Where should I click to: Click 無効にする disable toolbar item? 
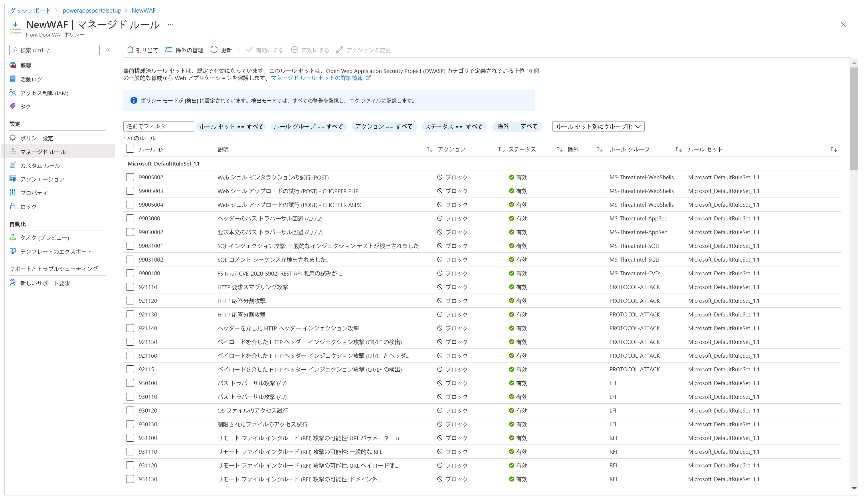click(x=310, y=50)
